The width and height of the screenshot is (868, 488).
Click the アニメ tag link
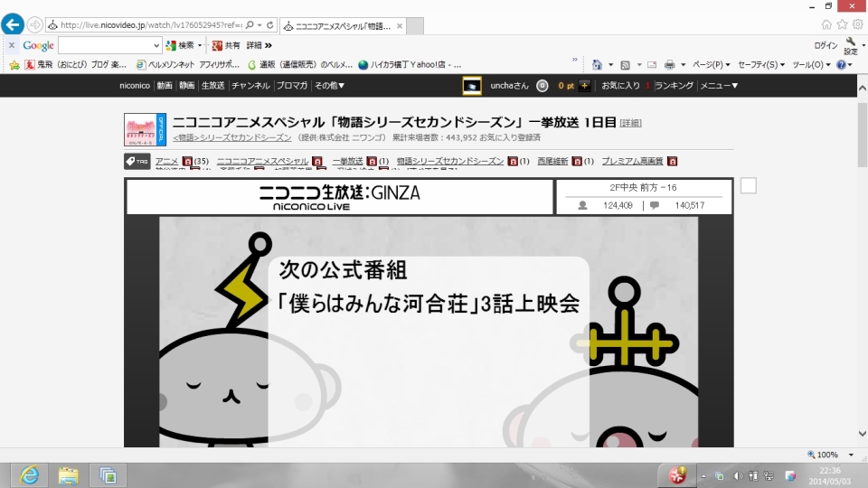coord(166,161)
